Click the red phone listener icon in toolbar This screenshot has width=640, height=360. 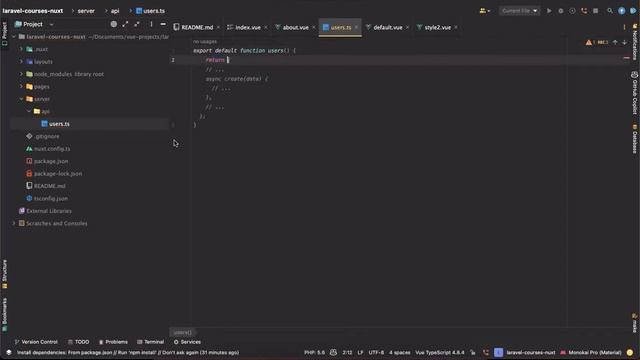[584, 11]
